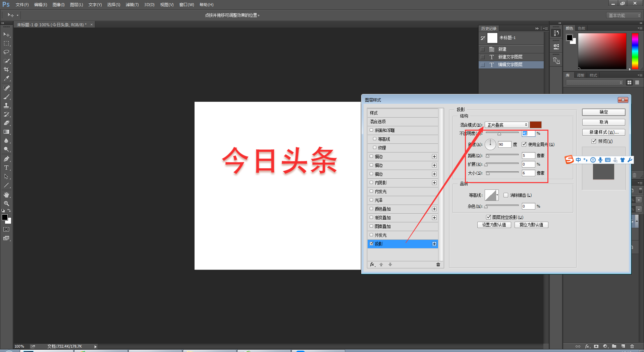
Task: Select the Lasso tool
Action: (x=6, y=52)
